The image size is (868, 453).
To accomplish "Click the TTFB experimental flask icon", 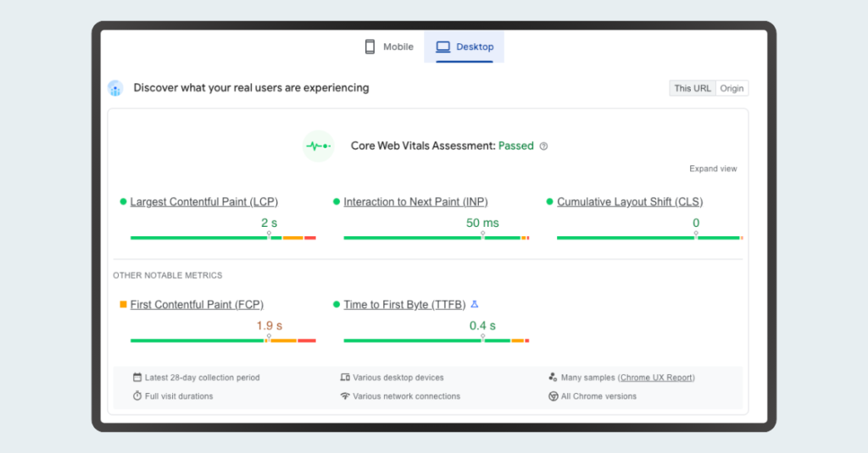I will pyautogui.click(x=475, y=304).
